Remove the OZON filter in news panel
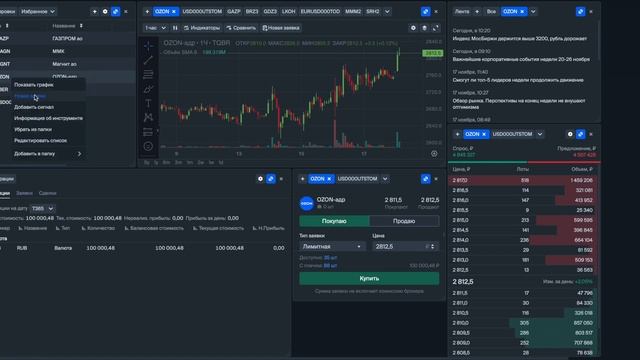This screenshot has width=640, height=360. 522,11
